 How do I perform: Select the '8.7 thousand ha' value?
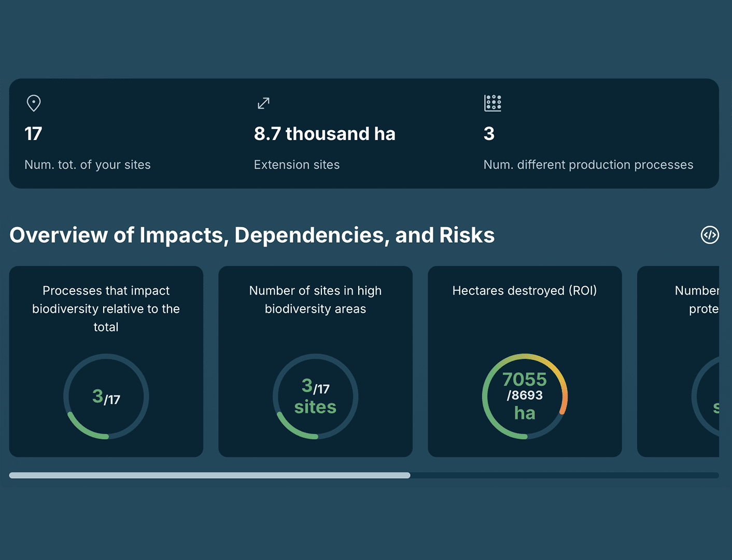[325, 134]
